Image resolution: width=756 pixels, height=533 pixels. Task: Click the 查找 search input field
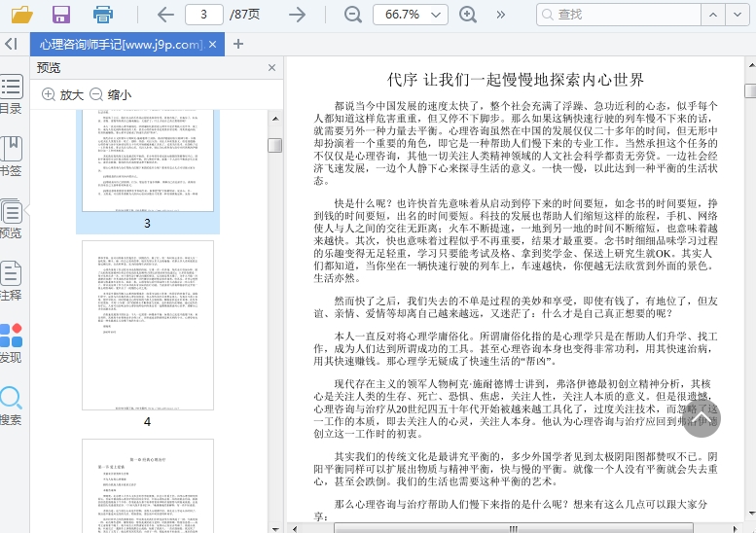(x=618, y=15)
